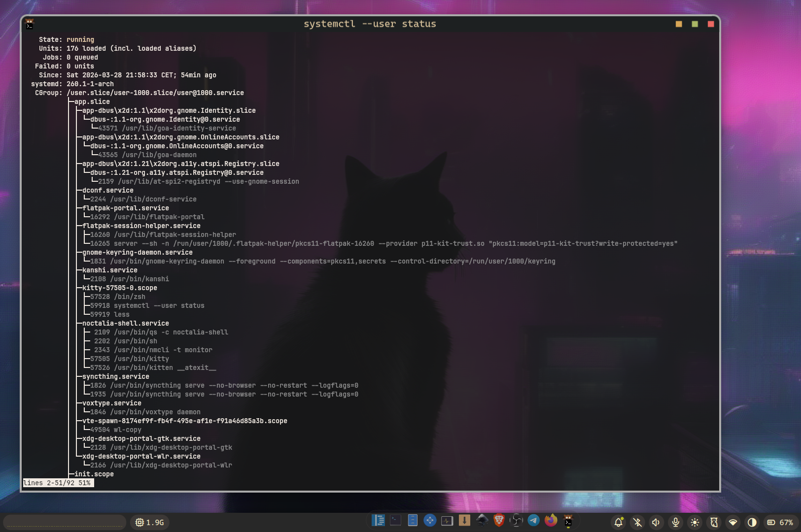
Task: Launch Telegram from the dock
Action: pyautogui.click(x=533, y=521)
